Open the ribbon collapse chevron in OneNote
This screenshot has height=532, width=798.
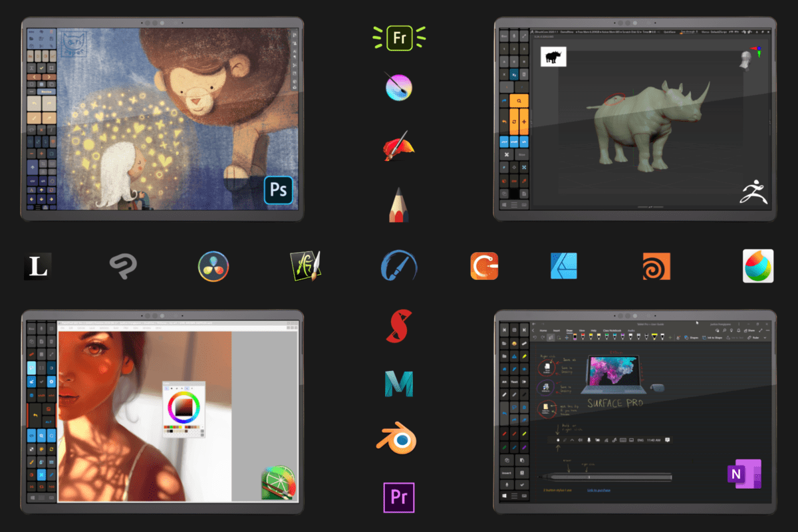(765, 338)
